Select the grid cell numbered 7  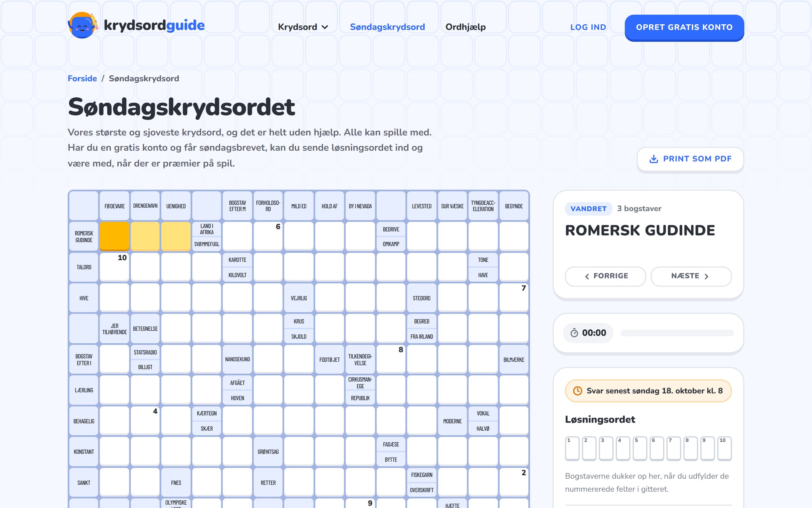(x=514, y=298)
